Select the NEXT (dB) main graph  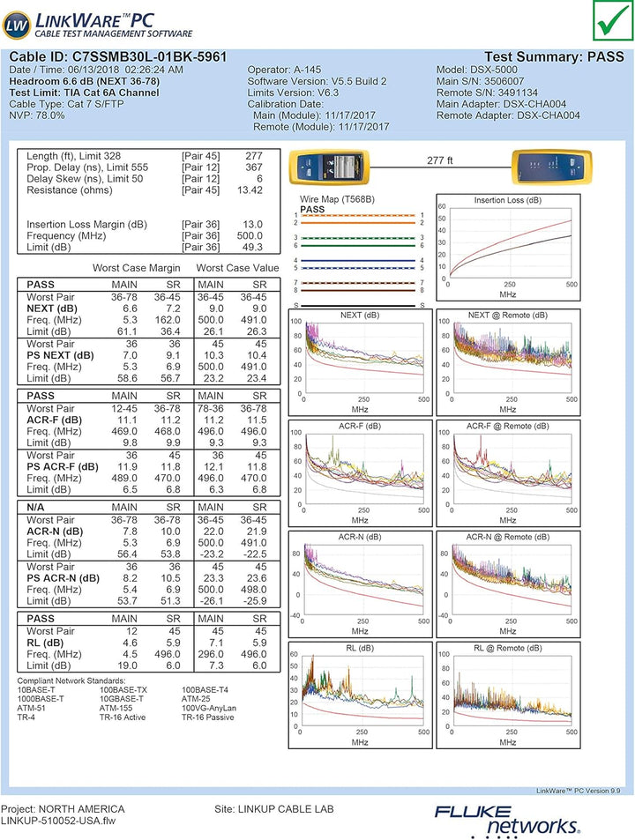(x=360, y=361)
